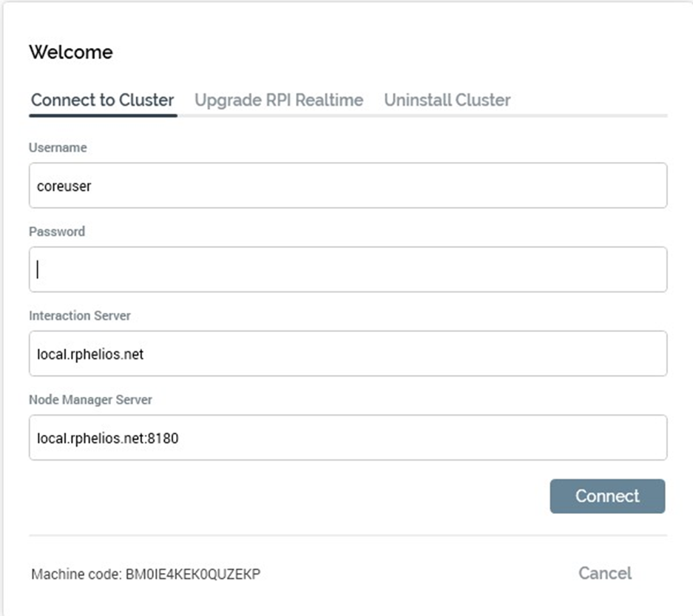Click the Welcome dialog heading

coord(71,53)
